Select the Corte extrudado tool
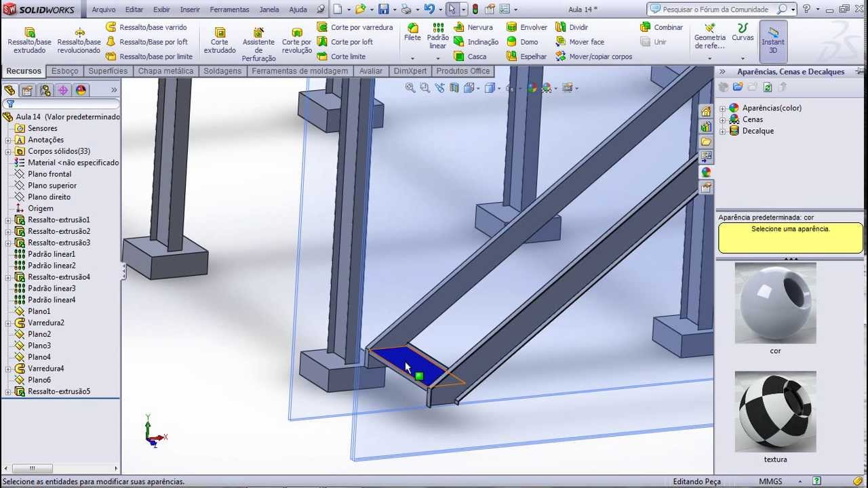Image resolution: width=868 pixels, height=488 pixels. 220,41
